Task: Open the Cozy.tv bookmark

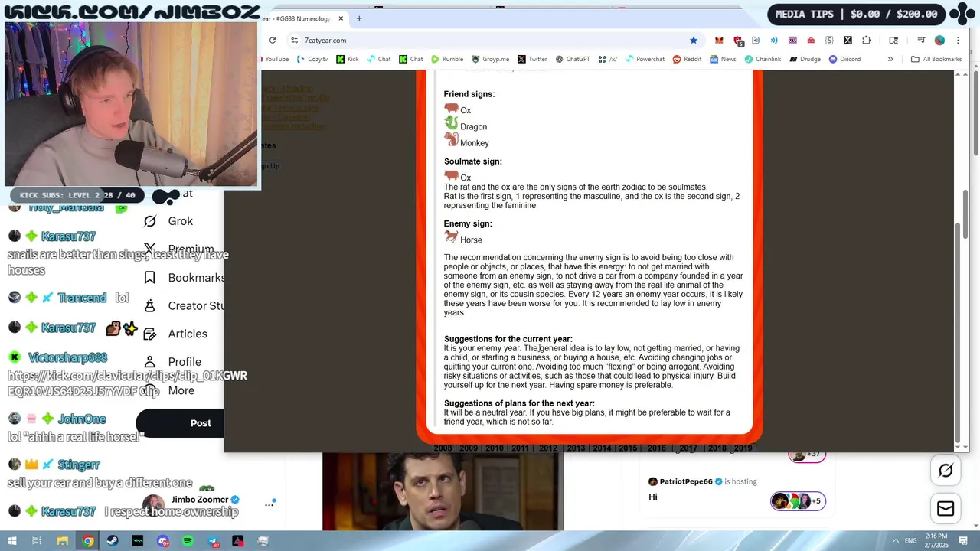Action: coord(312,59)
